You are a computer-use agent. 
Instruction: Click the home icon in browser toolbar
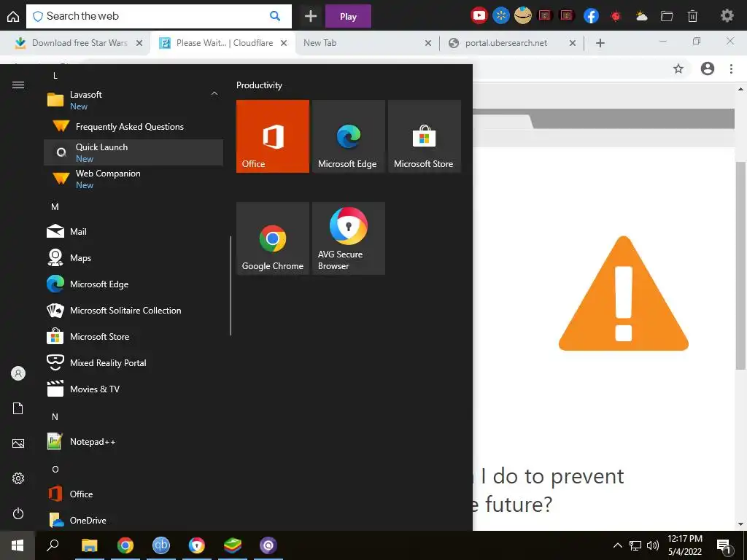pyautogui.click(x=13, y=17)
